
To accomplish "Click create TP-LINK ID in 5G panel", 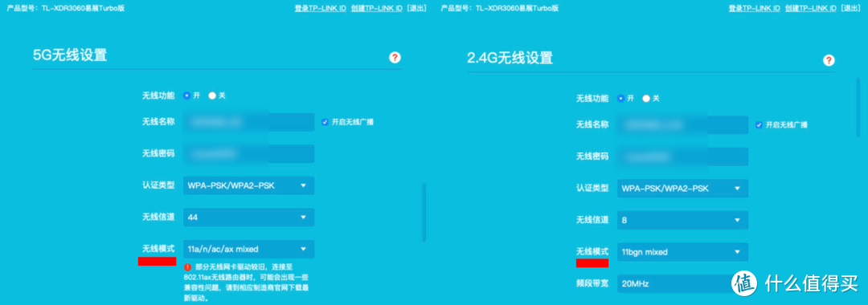I will point(376,9).
